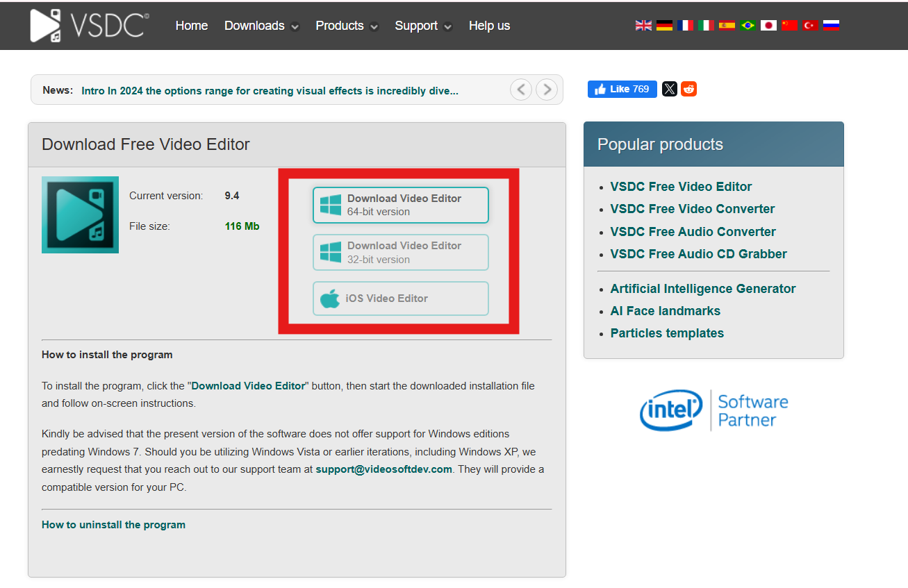The height and width of the screenshot is (588, 908).
Task: Download Video Editor 64-bit version
Action: (x=401, y=205)
